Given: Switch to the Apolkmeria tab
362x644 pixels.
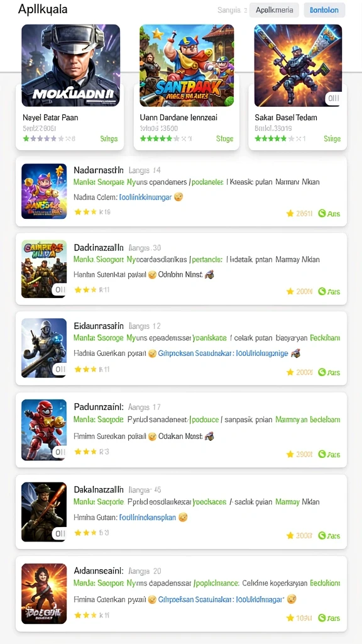Looking at the screenshot, I should (274, 10).
